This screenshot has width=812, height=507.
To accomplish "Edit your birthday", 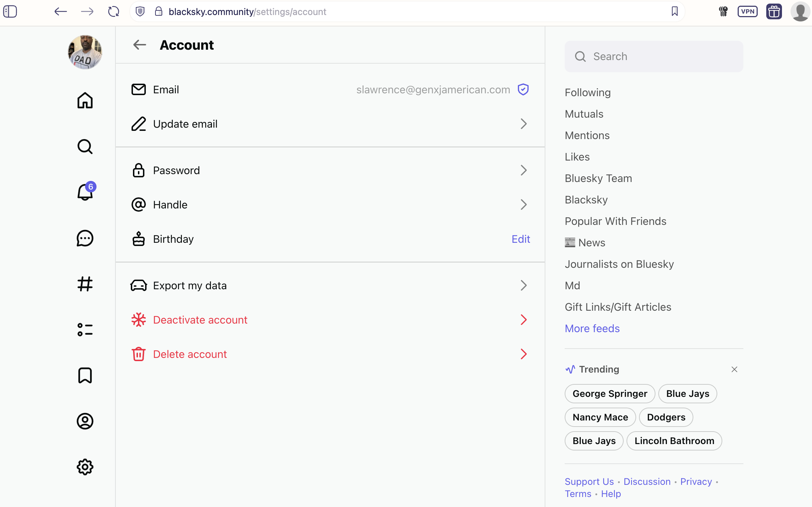I will click(x=520, y=239).
